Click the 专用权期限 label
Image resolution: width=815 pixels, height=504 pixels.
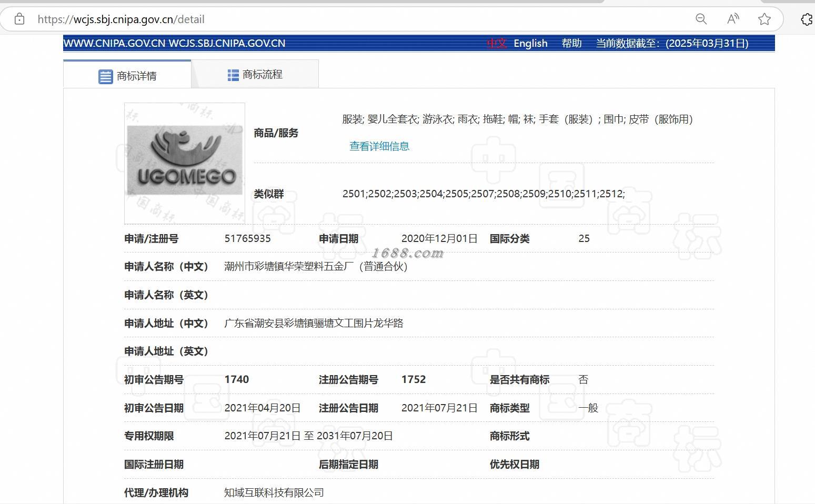coord(149,436)
